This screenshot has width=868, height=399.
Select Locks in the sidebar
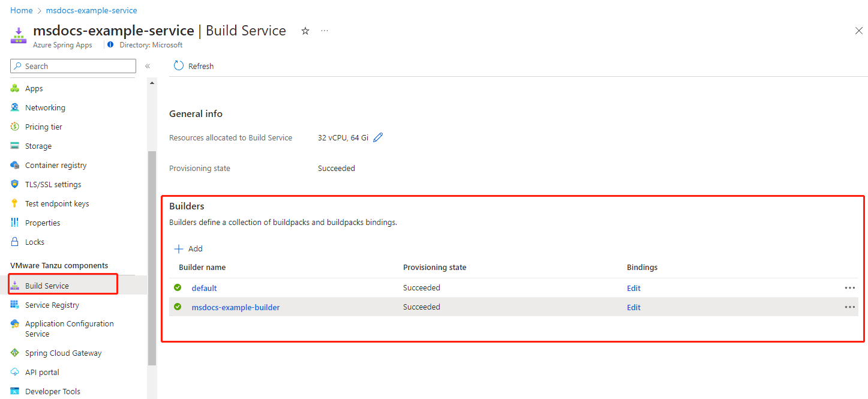[x=34, y=242]
